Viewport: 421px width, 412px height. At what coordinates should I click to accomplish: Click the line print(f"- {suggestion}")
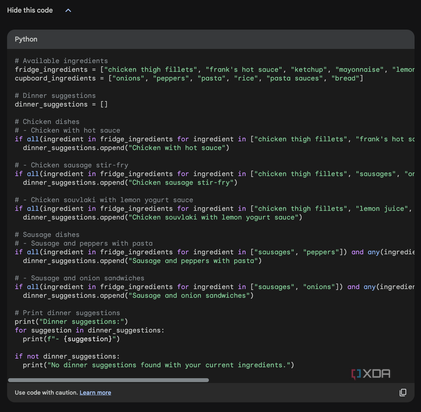[71, 339]
